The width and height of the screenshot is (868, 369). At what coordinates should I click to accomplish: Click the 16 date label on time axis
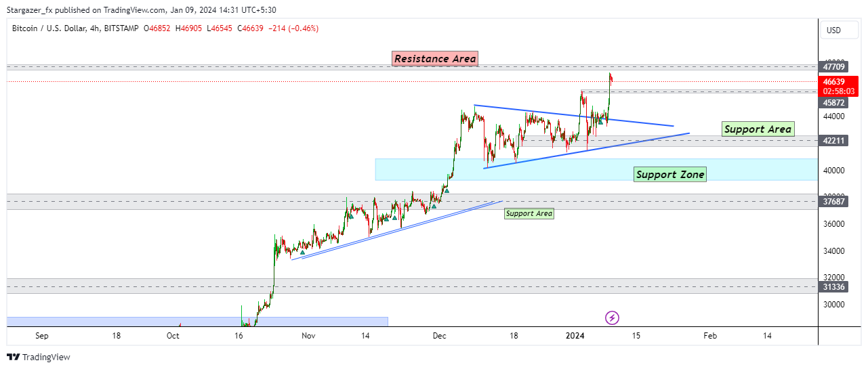coord(238,336)
